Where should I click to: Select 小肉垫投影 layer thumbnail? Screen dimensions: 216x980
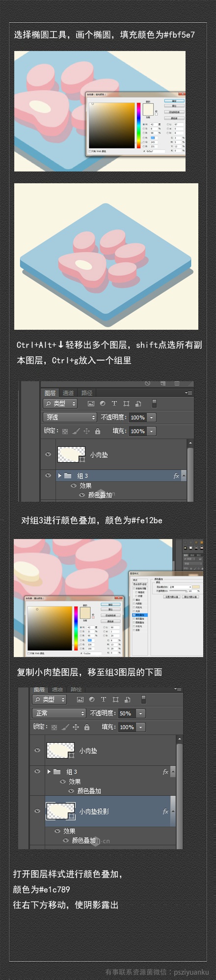[60, 811]
